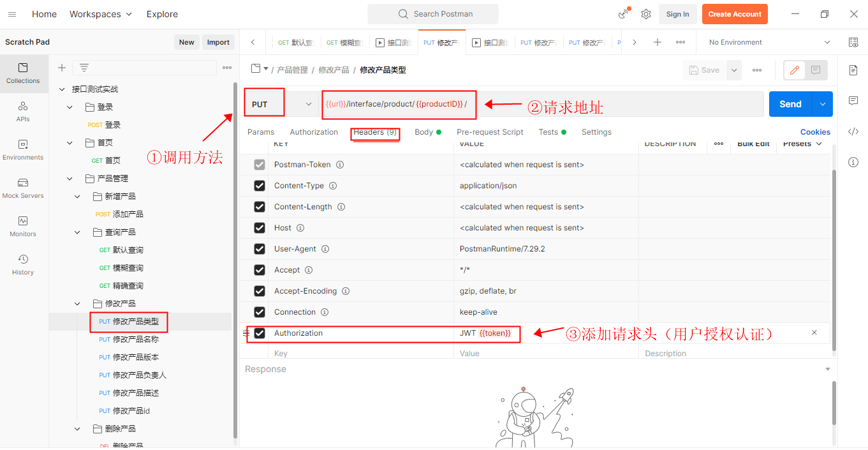Open the PUT method dropdown
This screenshot has height=450, width=868.
(283, 104)
